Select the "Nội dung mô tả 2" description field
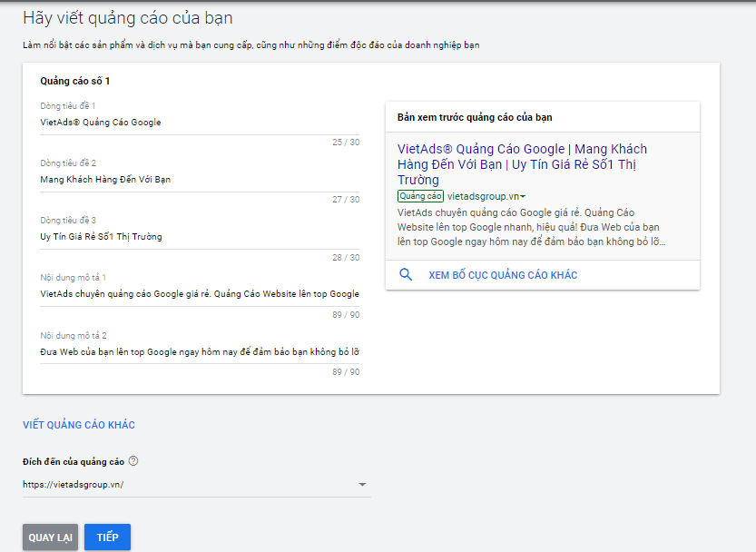Viewport: 756px width, 552px height. [200, 353]
